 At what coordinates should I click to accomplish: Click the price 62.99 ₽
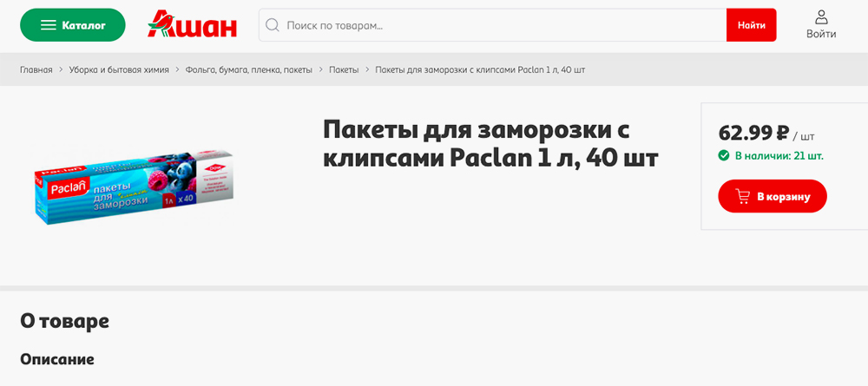click(753, 133)
